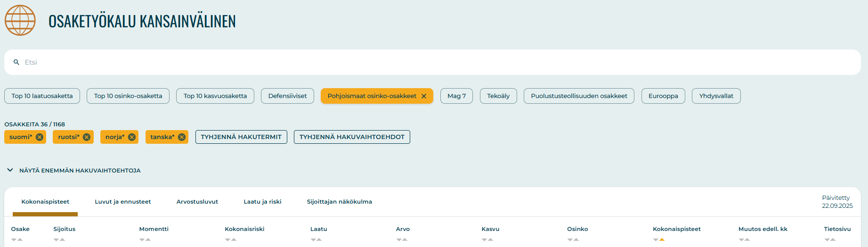Sort by Osinko column arrows

[x=573, y=239]
